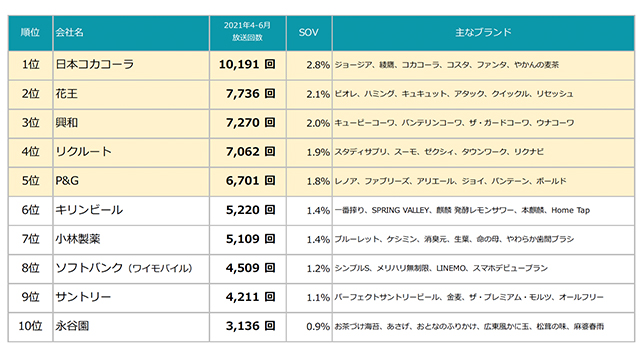Viewport: 640px width, 360px height.
Task: Select the サントリー company name
Action: [83, 297]
